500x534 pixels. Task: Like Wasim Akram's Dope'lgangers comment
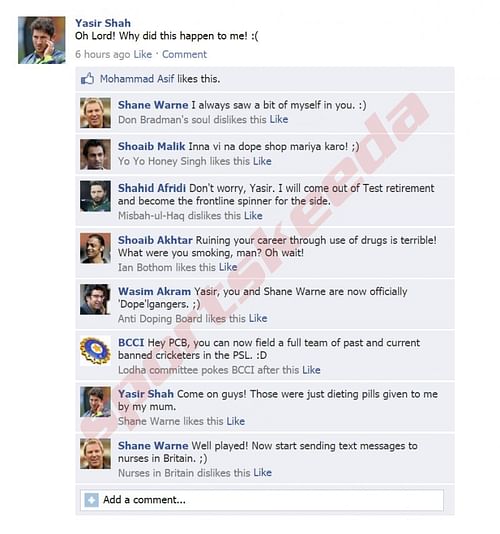point(258,318)
